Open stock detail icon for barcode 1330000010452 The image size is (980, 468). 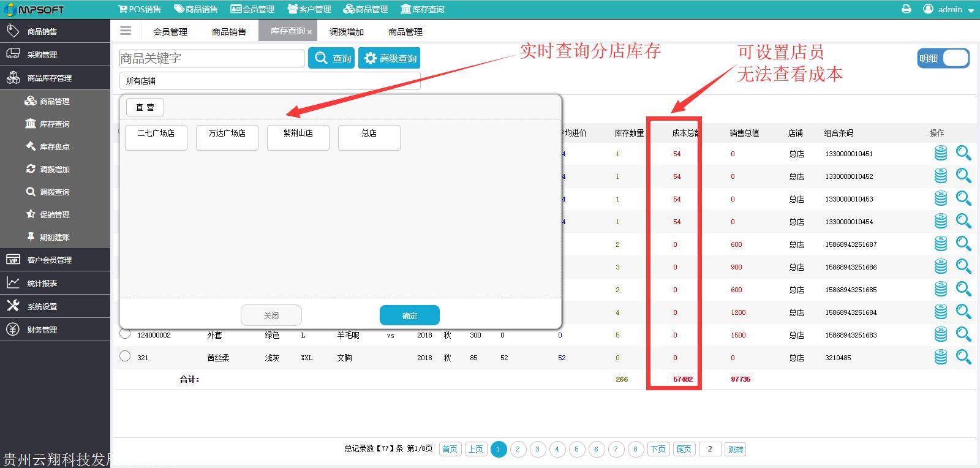pos(941,176)
